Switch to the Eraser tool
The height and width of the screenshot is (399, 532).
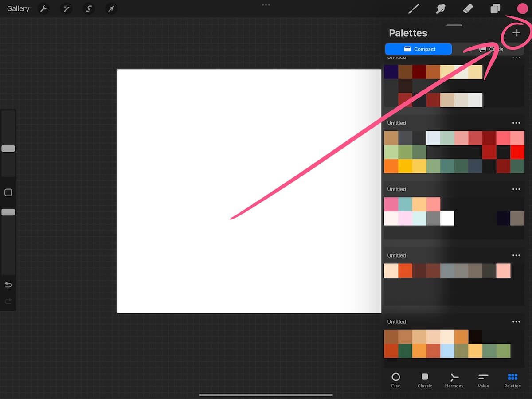coord(468,8)
